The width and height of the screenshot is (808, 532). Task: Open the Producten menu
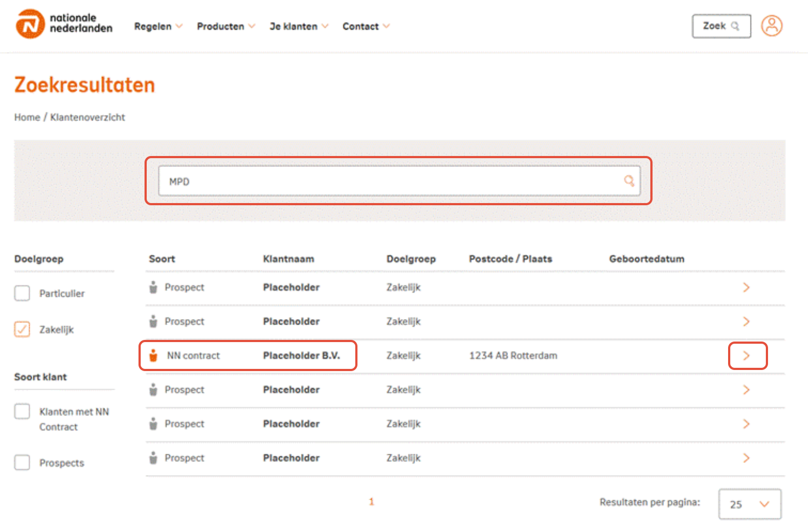226,26
